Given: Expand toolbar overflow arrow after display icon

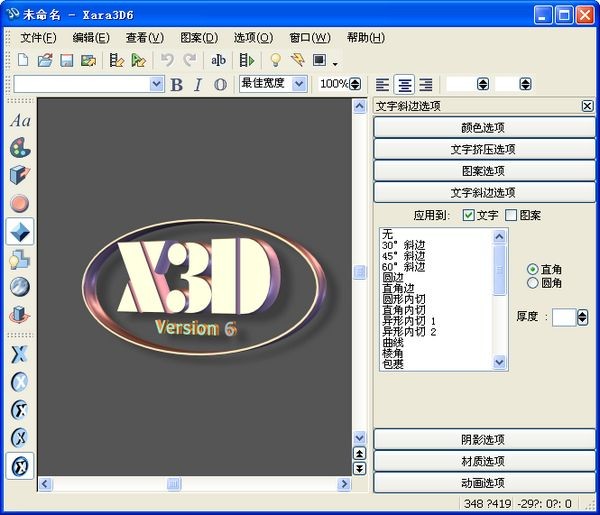Looking at the screenshot, I should [x=335, y=64].
